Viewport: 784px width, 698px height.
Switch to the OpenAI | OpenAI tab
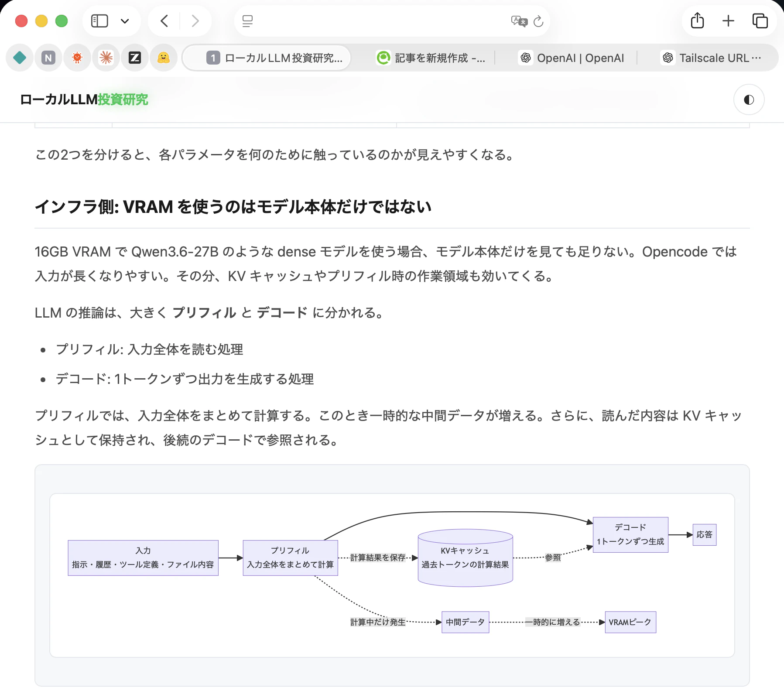tap(572, 58)
